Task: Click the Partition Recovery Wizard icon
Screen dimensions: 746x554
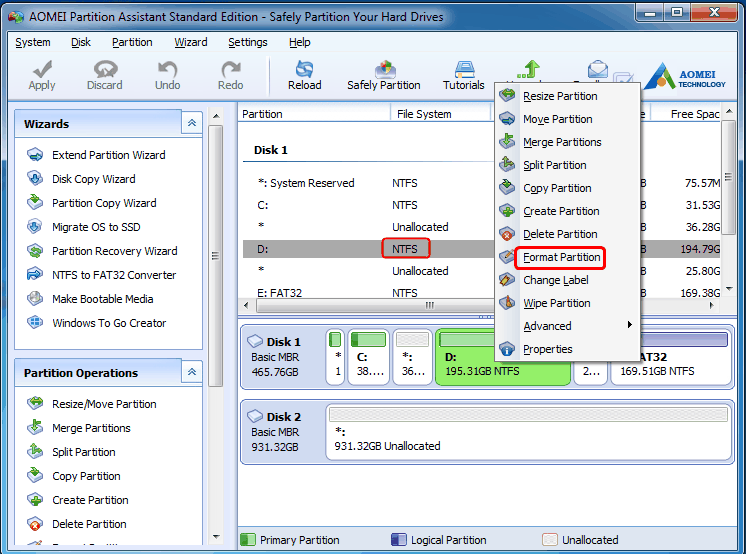Action: [35, 250]
